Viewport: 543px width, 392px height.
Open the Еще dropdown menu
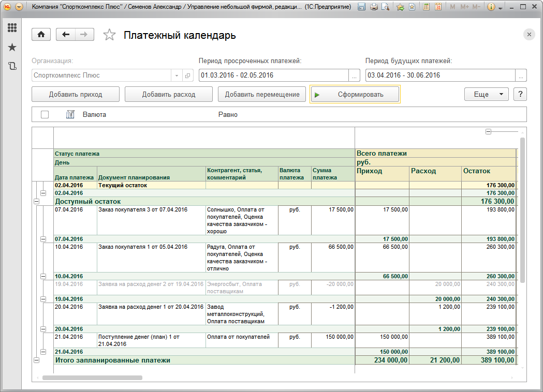coord(487,94)
